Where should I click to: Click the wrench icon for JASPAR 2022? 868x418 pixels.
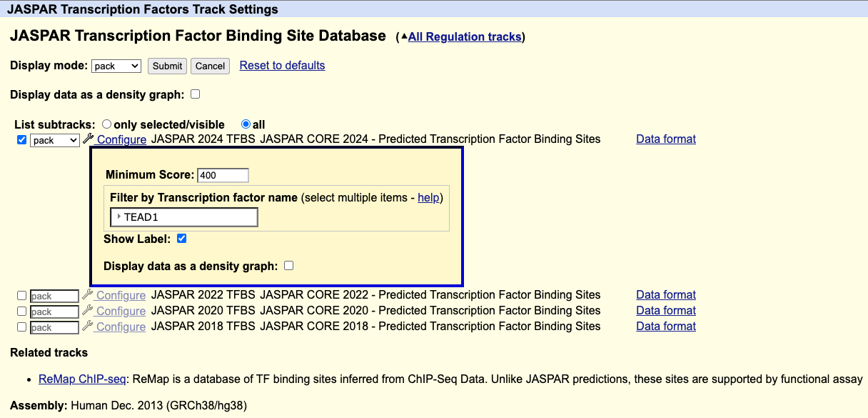(88, 295)
